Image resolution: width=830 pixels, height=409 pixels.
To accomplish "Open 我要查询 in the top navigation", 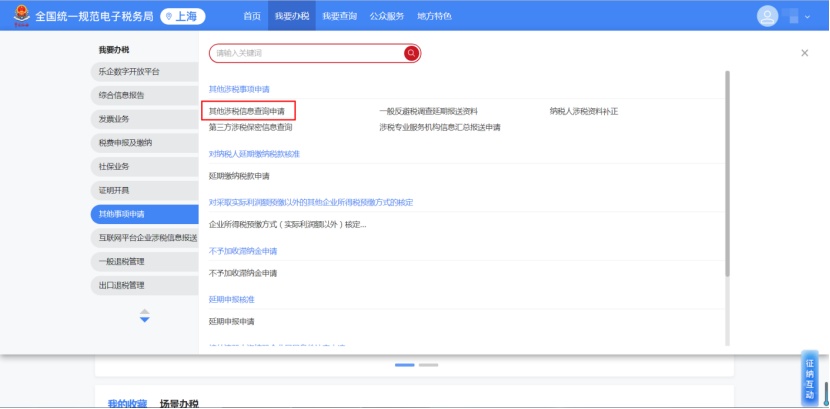I will coord(338,17).
